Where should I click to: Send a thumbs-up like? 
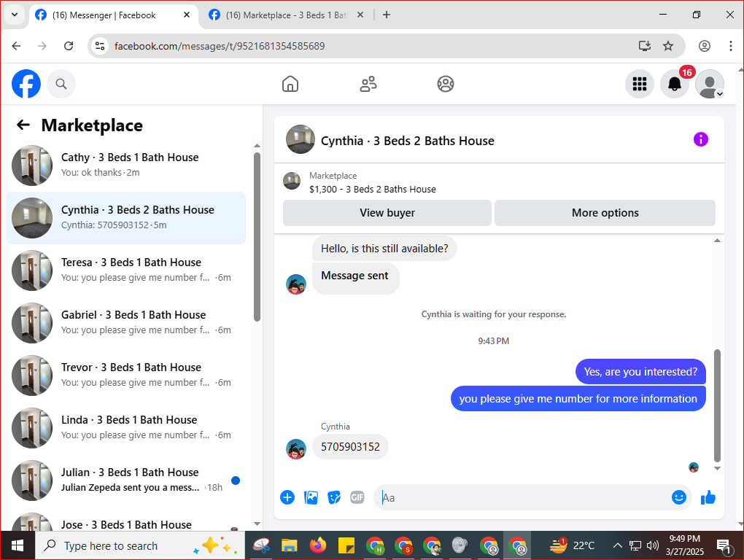pyautogui.click(x=708, y=497)
